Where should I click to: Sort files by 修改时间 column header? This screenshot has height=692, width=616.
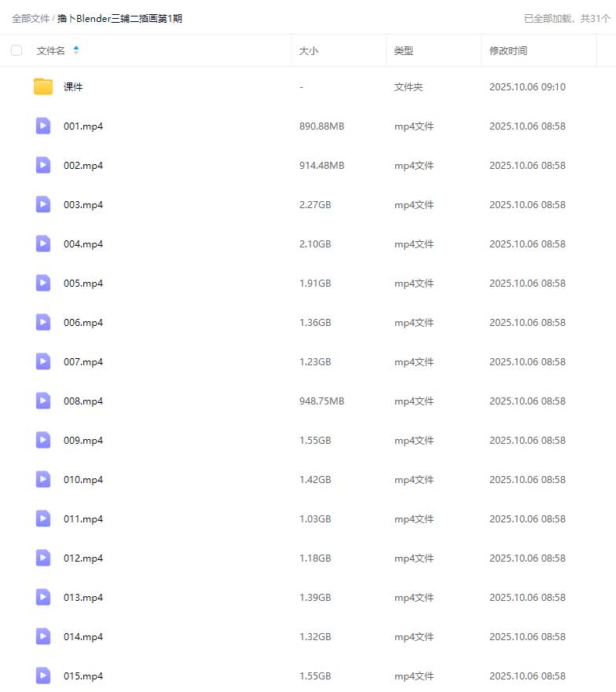pos(508,50)
